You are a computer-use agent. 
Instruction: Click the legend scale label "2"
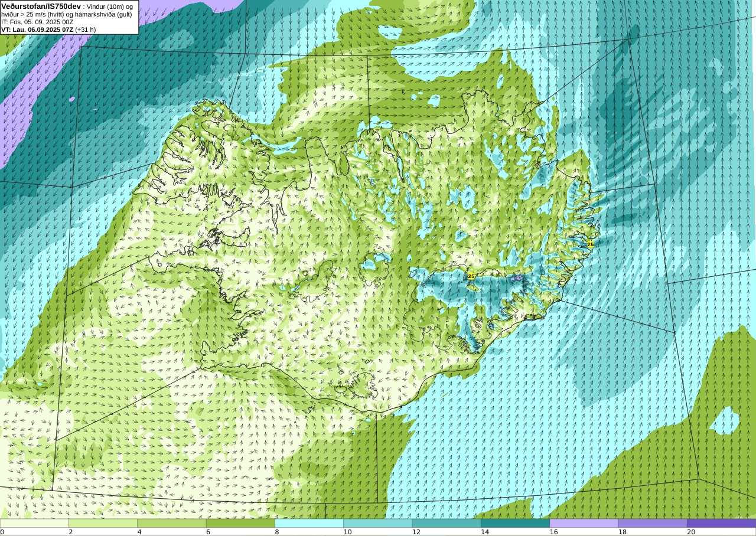pyautogui.click(x=71, y=532)
